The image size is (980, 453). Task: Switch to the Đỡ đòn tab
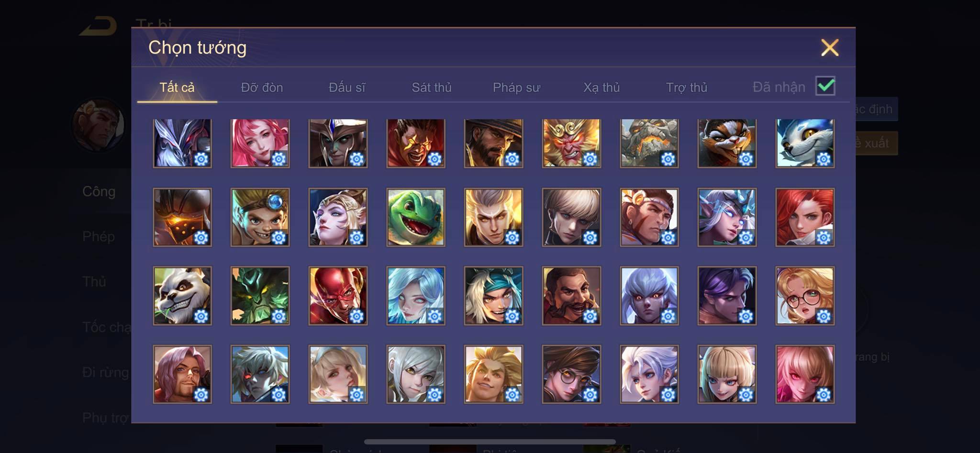262,88
